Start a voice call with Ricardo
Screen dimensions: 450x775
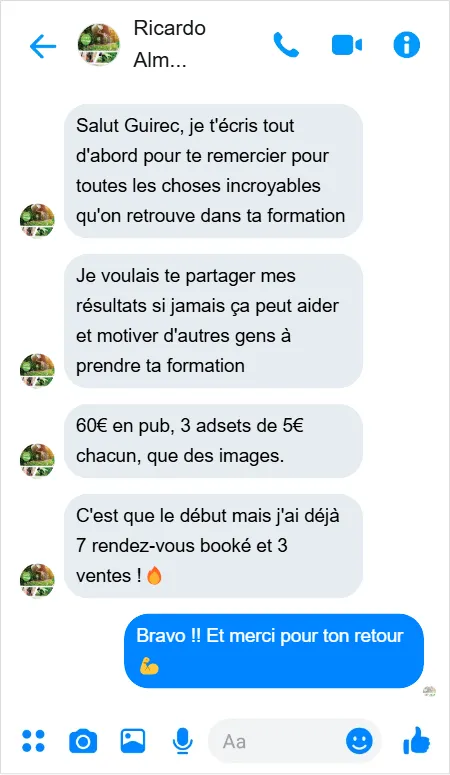286,45
